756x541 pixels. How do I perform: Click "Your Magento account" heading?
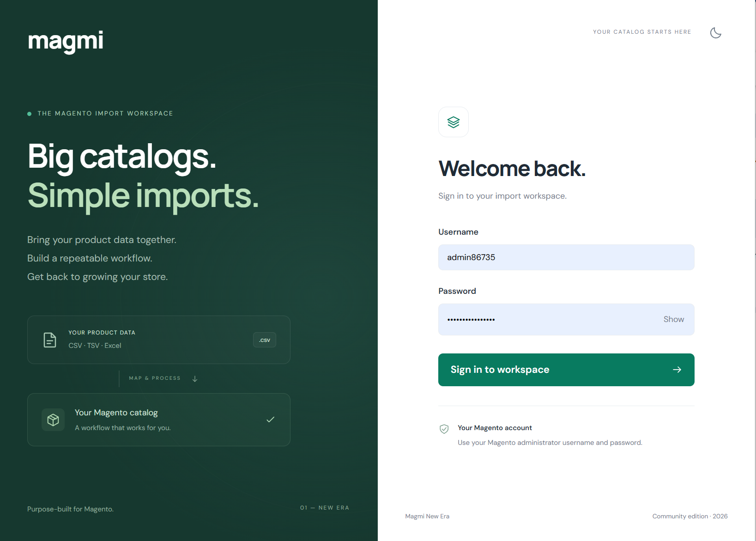[x=495, y=428]
